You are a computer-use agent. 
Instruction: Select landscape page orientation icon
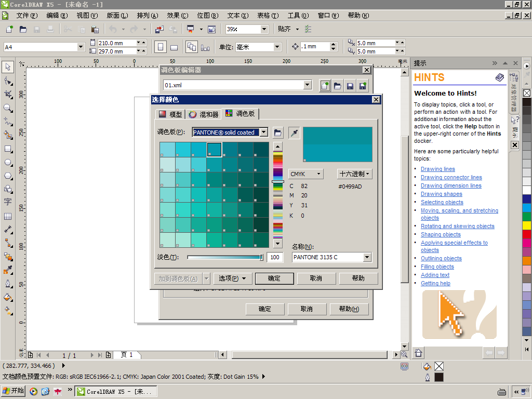174,47
